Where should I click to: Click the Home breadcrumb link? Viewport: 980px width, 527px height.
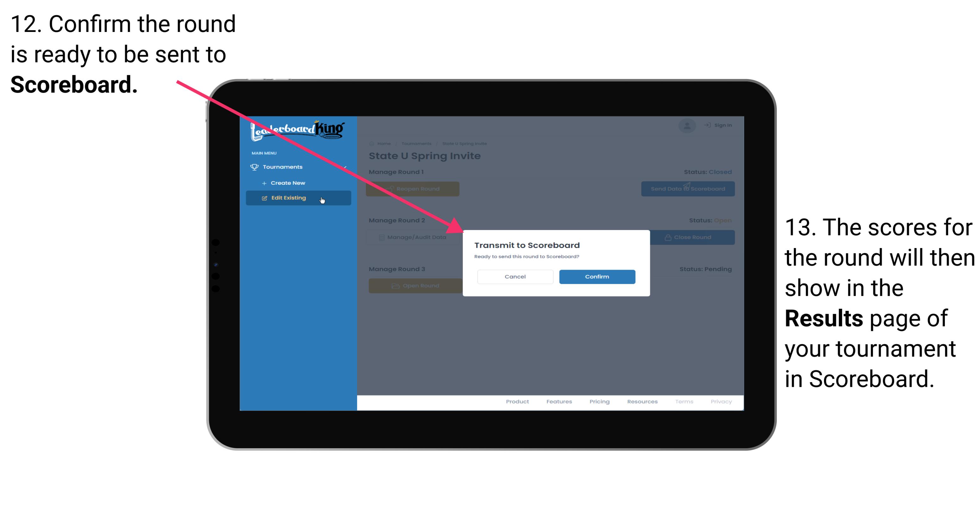tap(384, 143)
